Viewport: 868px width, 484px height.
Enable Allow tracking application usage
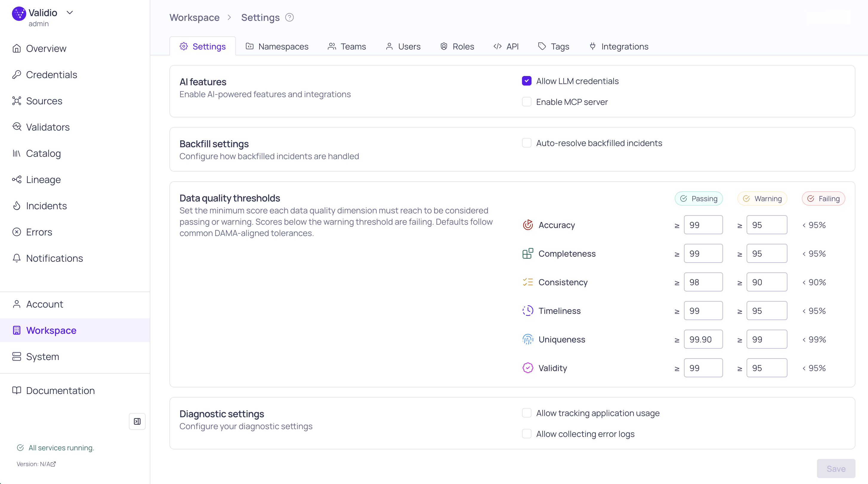pyautogui.click(x=527, y=413)
